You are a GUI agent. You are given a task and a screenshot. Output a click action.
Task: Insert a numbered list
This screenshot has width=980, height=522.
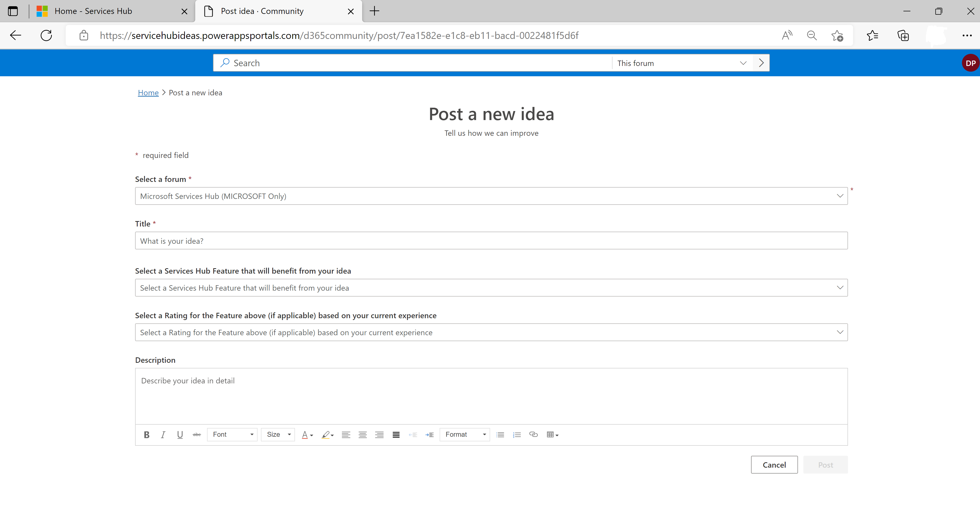(x=517, y=435)
